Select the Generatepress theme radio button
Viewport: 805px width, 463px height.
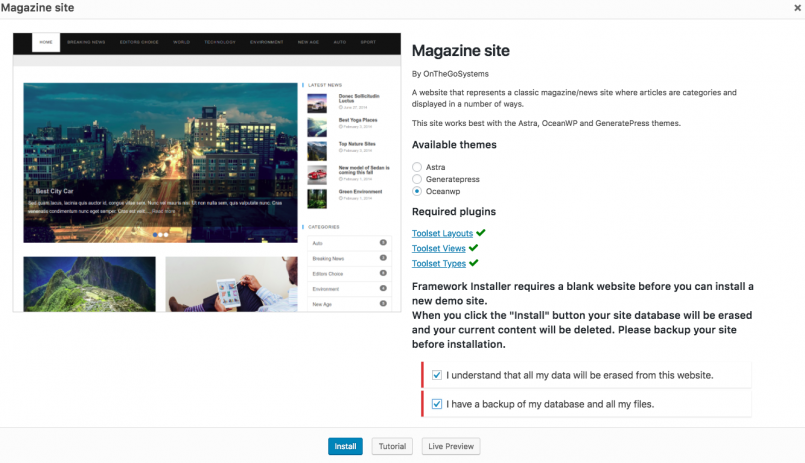click(417, 179)
